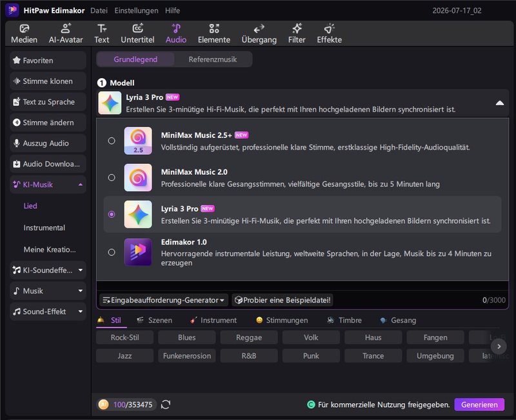Show more style tags with the right arrow
Image resolution: width=516 pixels, height=420 pixels.
pos(499,346)
